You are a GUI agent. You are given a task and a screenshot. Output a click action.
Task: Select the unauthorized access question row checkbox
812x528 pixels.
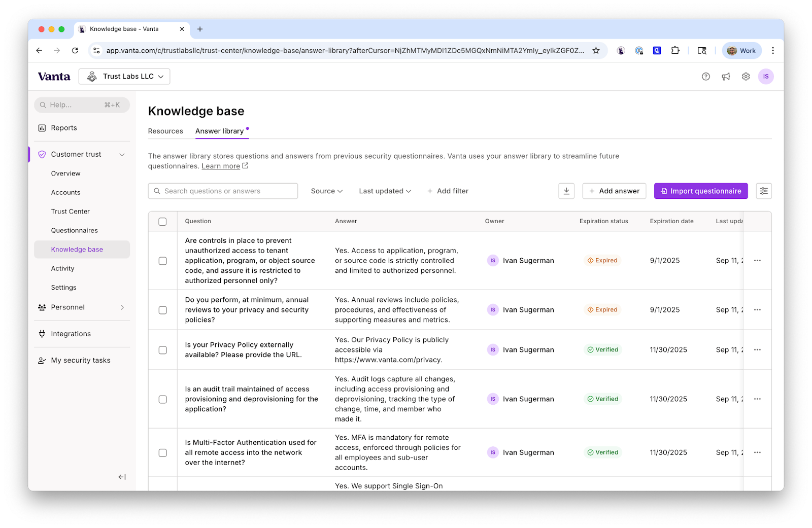162,261
